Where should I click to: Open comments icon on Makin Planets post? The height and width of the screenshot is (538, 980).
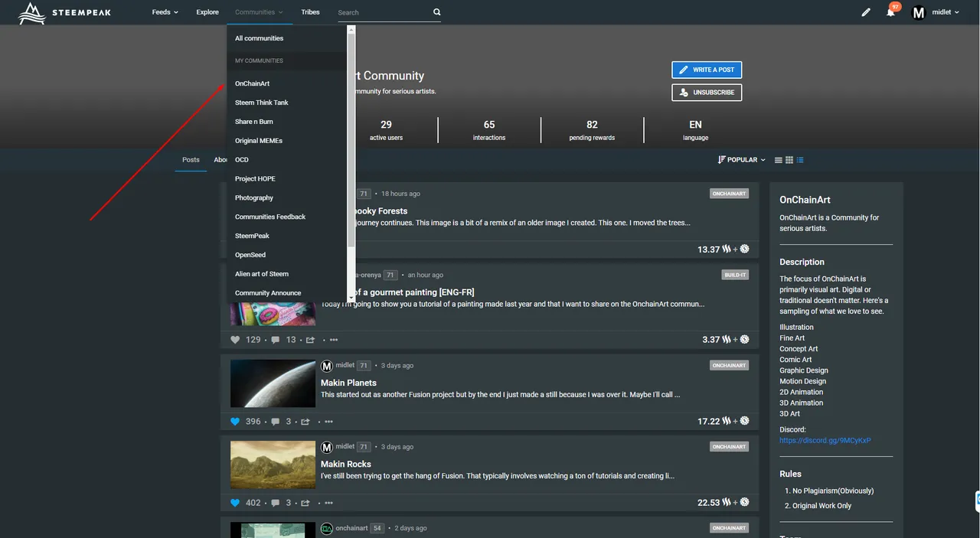click(276, 422)
